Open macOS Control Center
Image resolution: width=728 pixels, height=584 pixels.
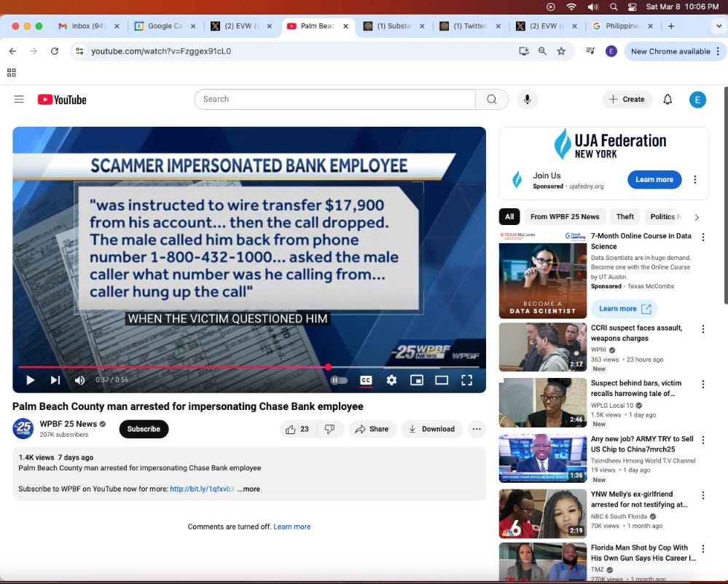coord(632,7)
